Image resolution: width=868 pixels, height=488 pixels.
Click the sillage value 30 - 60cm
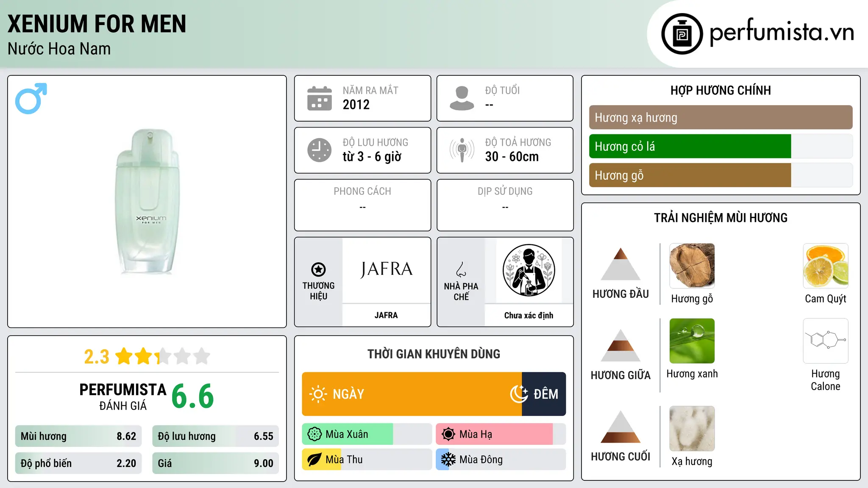tap(512, 157)
